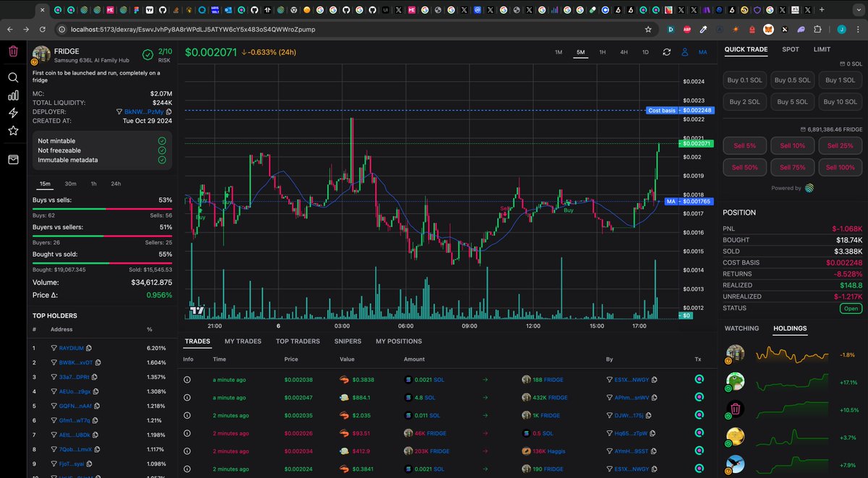Reload the page in browser toolbar

point(43,29)
